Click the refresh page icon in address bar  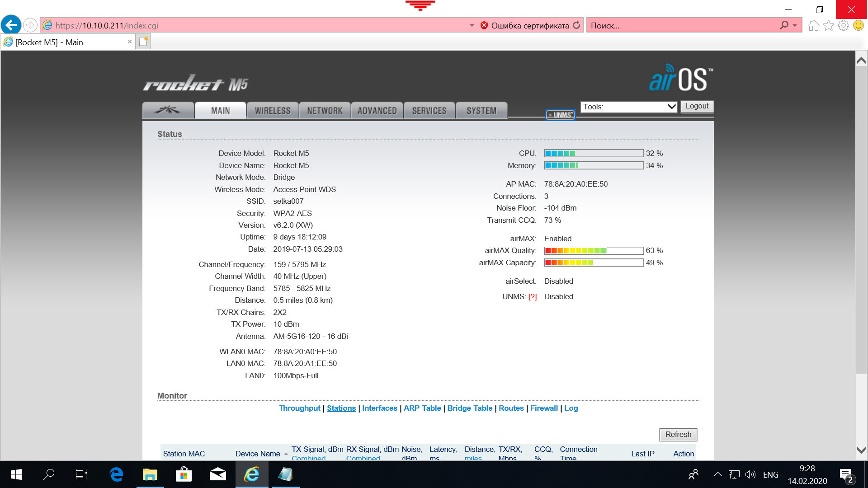tap(576, 25)
